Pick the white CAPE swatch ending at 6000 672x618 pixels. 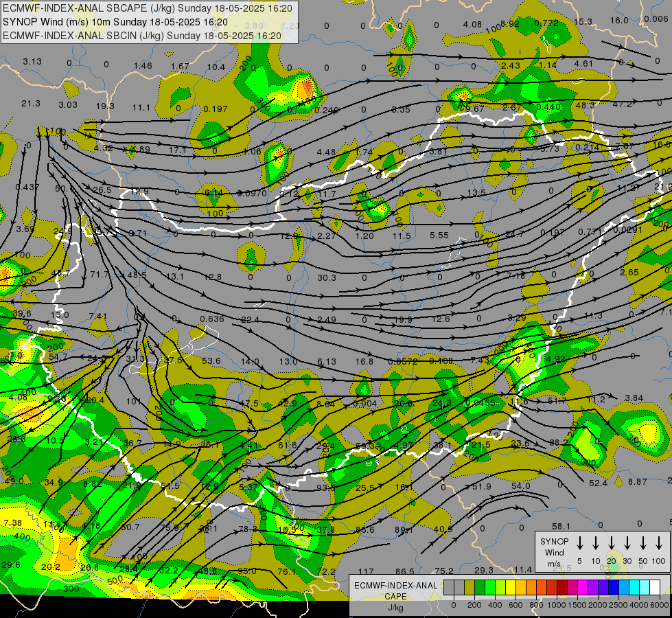654,588
